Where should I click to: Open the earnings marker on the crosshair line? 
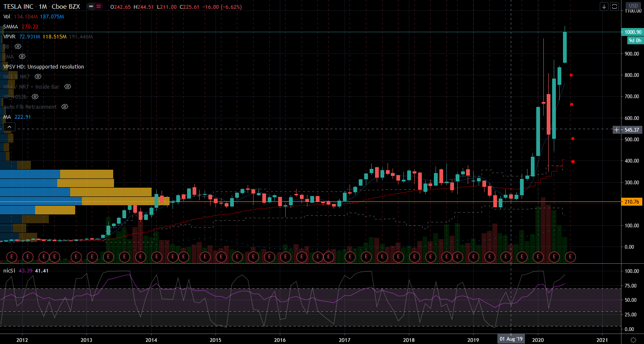tap(506, 257)
